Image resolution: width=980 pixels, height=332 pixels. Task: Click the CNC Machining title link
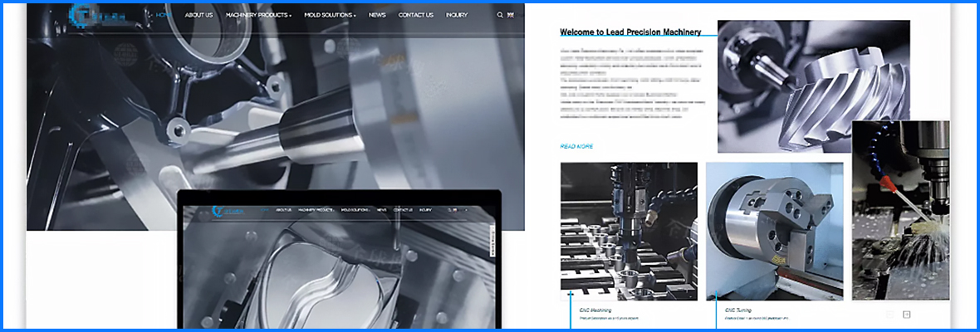(595, 310)
